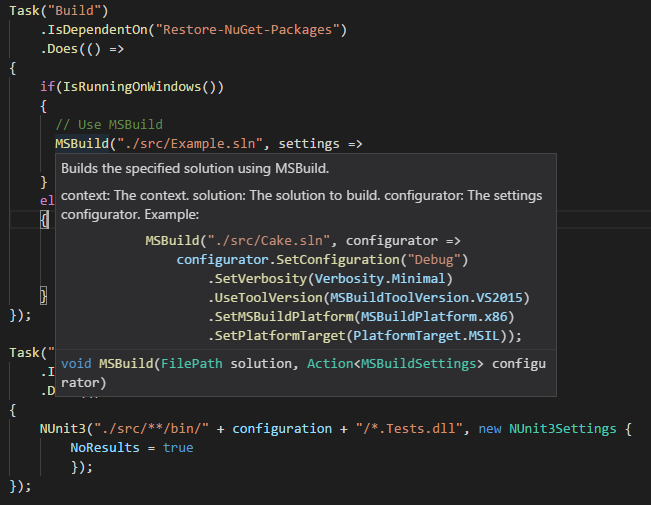The height and width of the screenshot is (505, 651).
Task: Click MSBuildPlatform.x86 in the tooltip
Action: 434,317
